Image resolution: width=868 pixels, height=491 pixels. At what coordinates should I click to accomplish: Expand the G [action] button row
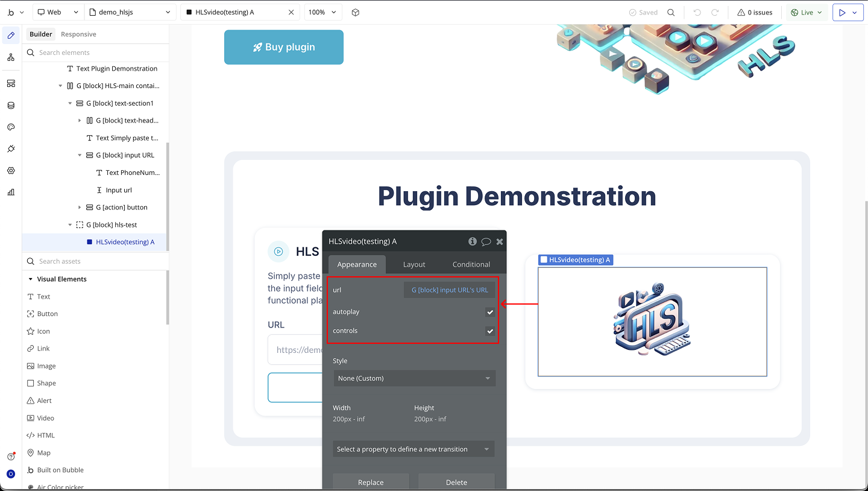(x=80, y=207)
